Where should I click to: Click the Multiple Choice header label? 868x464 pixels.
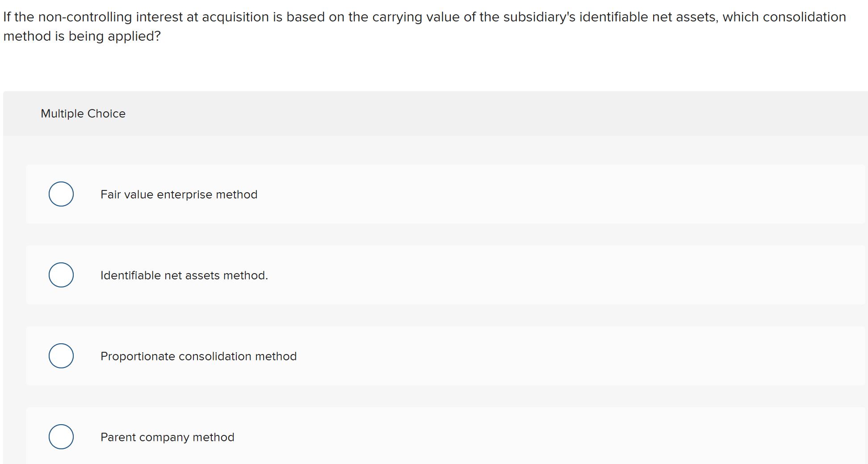[x=83, y=114]
